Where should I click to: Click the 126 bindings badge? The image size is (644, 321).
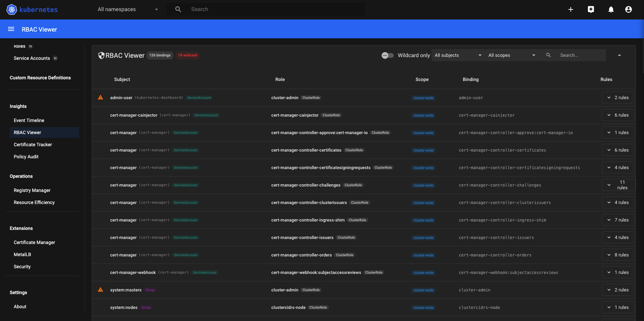tap(160, 55)
